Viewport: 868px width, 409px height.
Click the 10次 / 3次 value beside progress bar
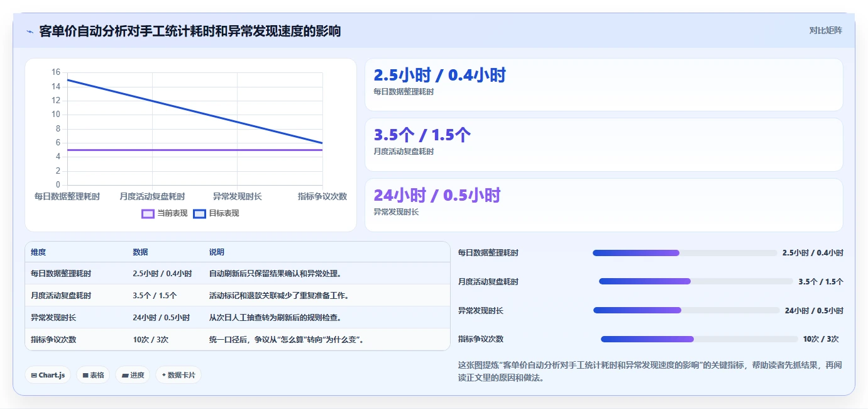(x=821, y=339)
